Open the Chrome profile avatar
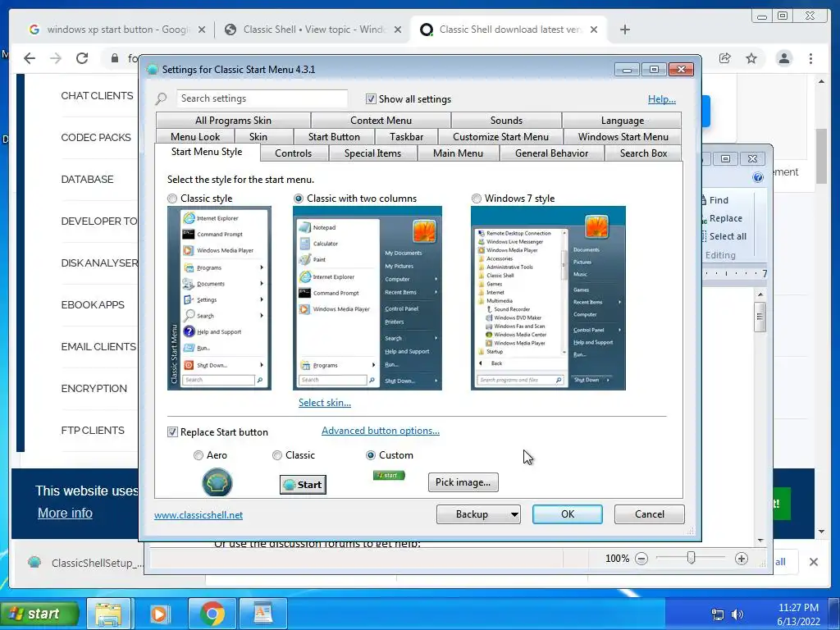Screen dimensions: 840x630 click(x=783, y=58)
